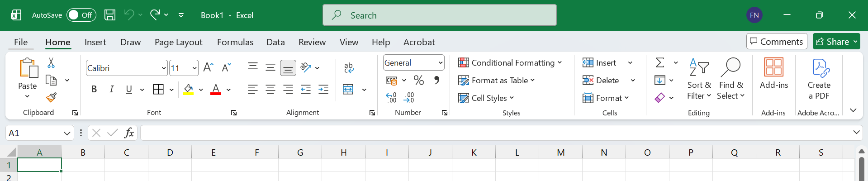Click the Increase Font Size icon
This screenshot has width=868, height=181.
[x=208, y=68]
